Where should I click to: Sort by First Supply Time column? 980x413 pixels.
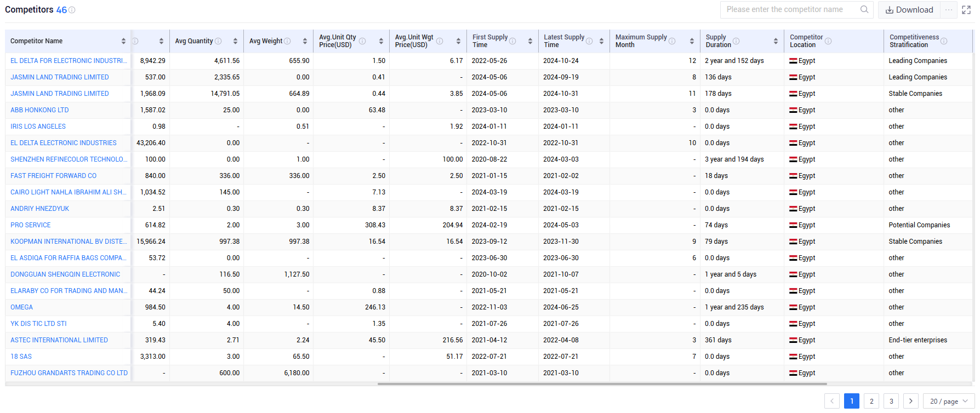[x=530, y=41]
